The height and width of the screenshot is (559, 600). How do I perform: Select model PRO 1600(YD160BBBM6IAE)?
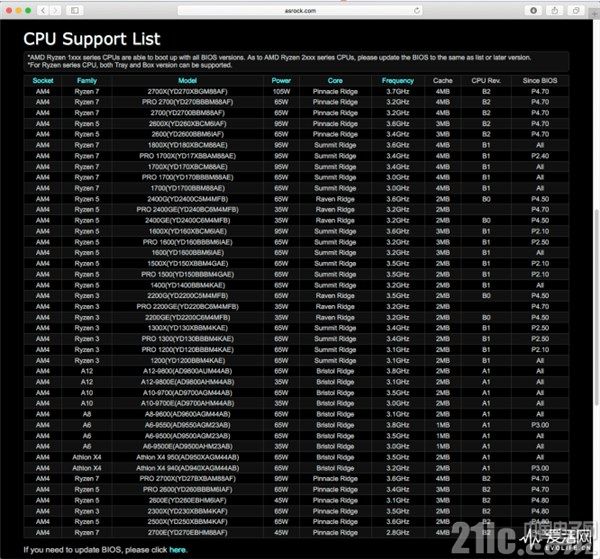pyautogui.click(x=188, y=242)
